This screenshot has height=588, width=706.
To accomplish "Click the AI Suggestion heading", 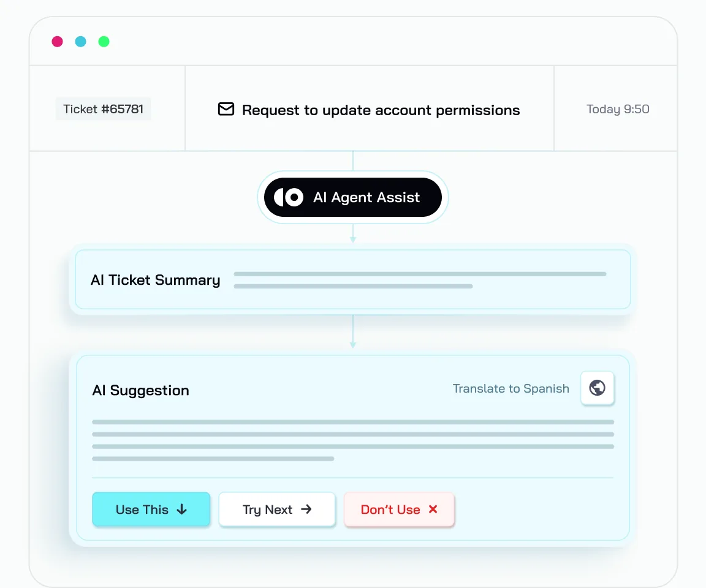I will [140, 390].
